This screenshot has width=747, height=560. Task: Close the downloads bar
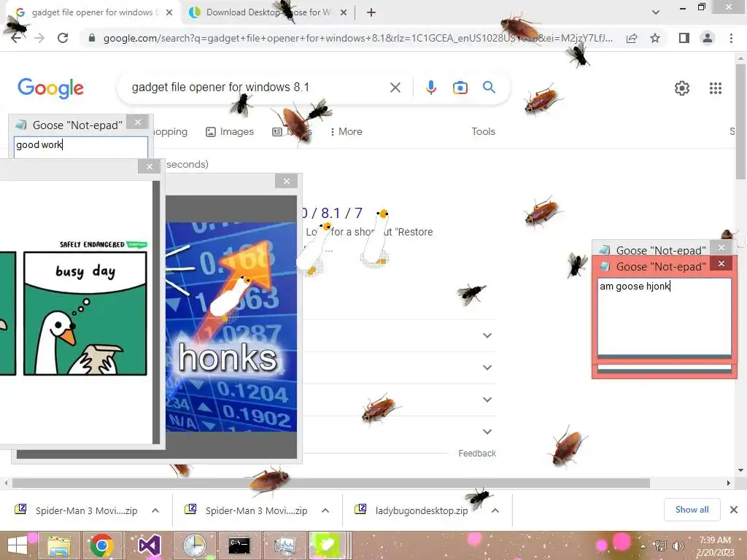pyautogui.click(x=734, y=510)
